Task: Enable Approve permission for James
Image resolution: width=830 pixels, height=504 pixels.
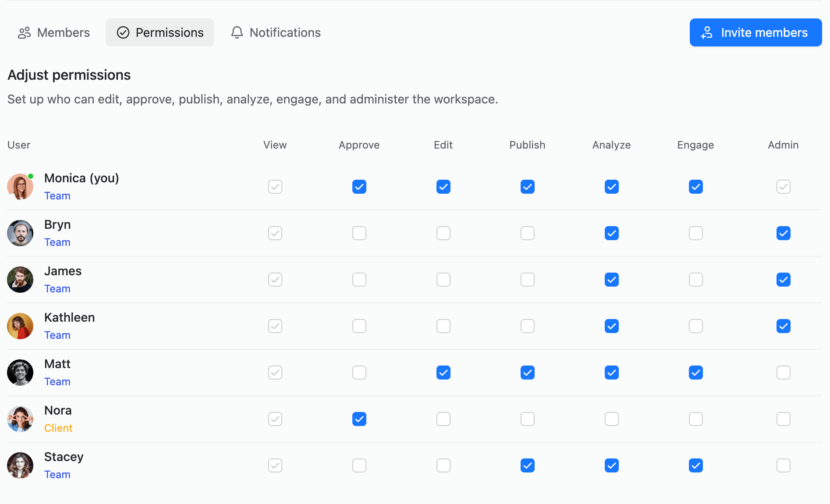Action: (x=359, y=280)
